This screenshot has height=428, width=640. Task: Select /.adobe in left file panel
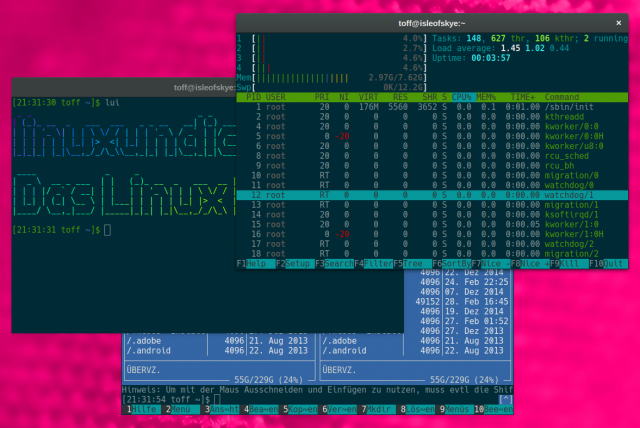[220, 341]
